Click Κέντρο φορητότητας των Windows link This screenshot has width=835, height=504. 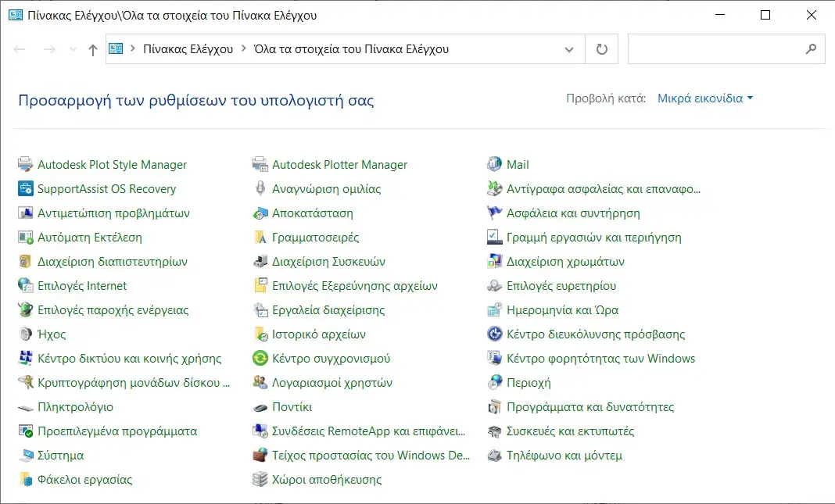point(600,359)
